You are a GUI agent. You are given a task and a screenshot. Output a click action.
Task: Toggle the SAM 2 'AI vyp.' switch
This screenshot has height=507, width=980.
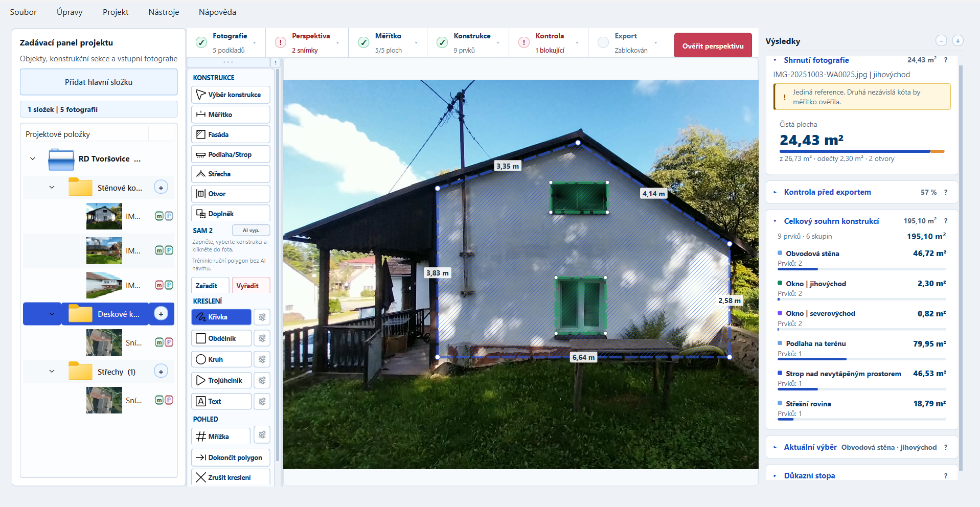[251, 230]
